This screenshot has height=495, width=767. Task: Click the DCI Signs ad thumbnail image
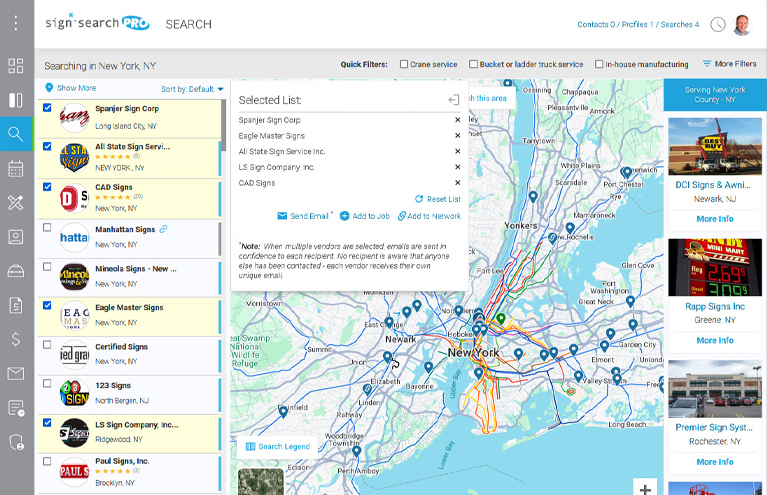(x=715, y=146)
